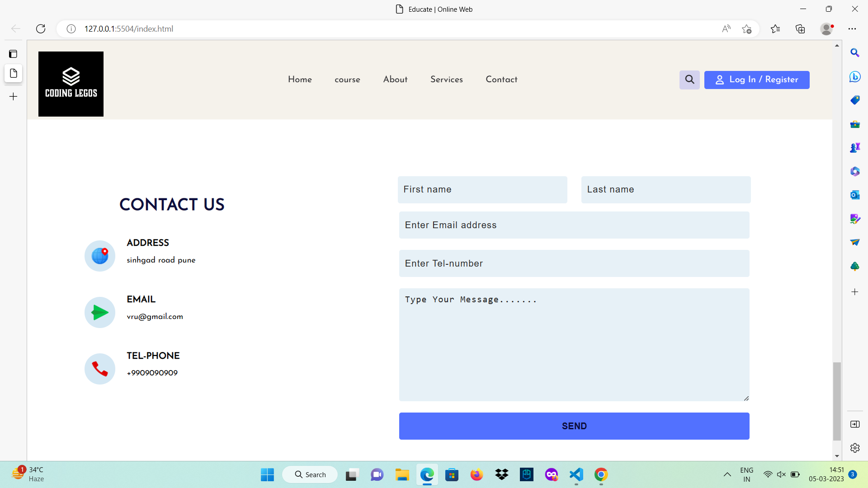Navigate to the Services menu item
The height and width of the screenshot is (488, 868).
446,80
